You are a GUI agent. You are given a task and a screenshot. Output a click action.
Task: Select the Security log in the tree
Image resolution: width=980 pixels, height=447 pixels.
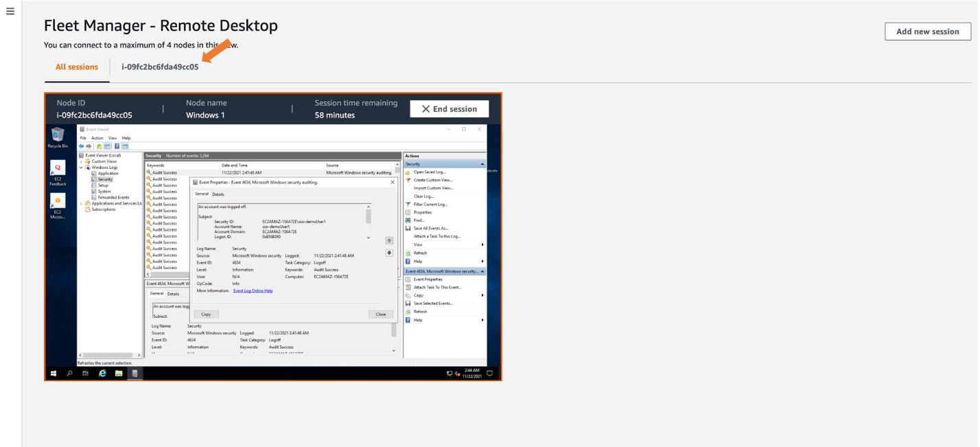point(105,179)
